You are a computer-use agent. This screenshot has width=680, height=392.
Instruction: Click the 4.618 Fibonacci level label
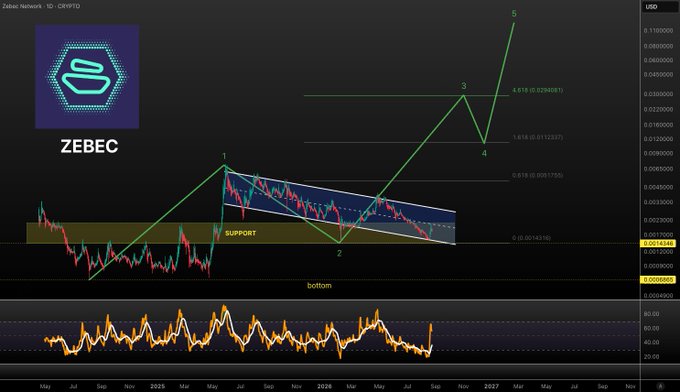tap(537, 90)
